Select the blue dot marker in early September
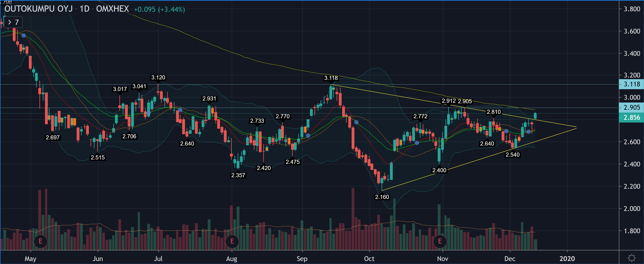The image size is (644, 264). click(x=308, y=135)
